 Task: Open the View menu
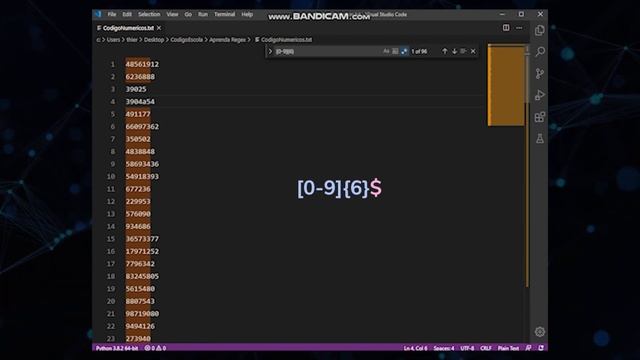click(172, 14)
